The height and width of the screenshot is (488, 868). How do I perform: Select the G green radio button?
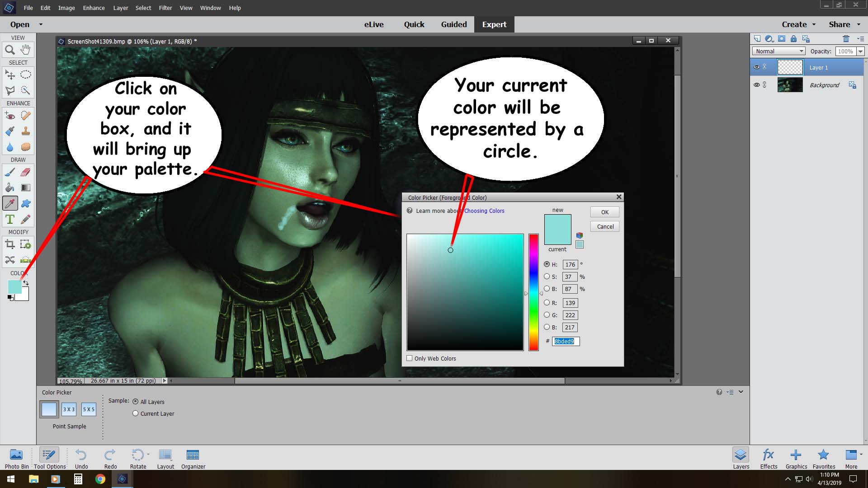[x=547, y=315]
